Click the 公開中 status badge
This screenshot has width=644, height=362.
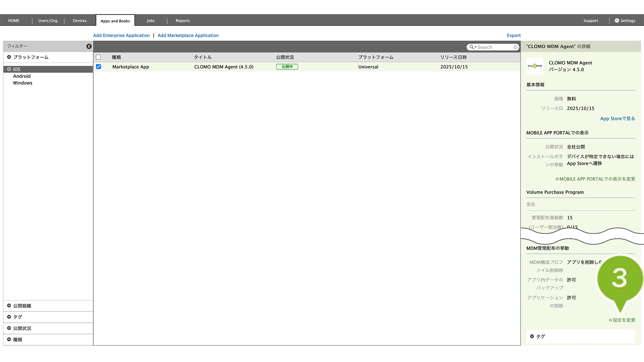point(287,67)
